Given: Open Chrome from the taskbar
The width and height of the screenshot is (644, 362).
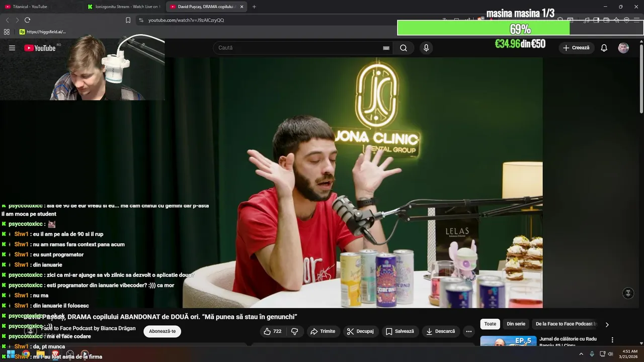Looking at the screenshot, I should (x=26, y=354).
